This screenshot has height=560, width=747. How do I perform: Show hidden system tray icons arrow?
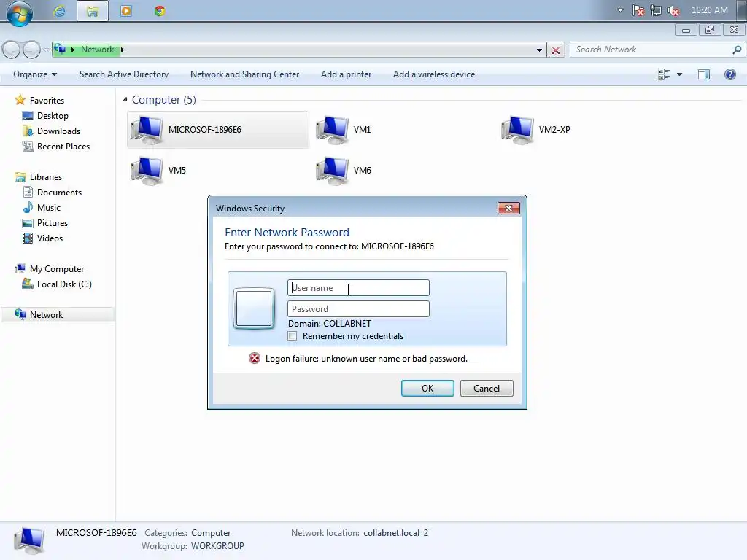(x=620, y=10)
